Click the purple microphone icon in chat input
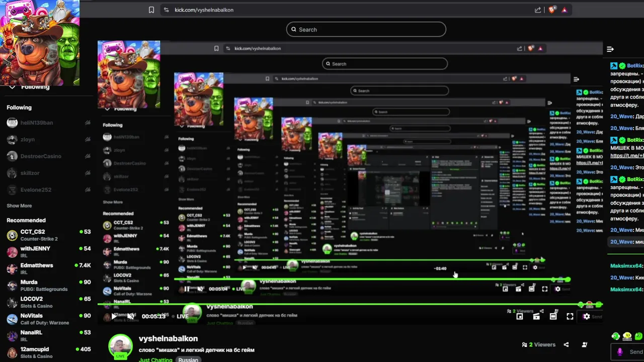The image size is (644, 362). click(x=620, y=352)
